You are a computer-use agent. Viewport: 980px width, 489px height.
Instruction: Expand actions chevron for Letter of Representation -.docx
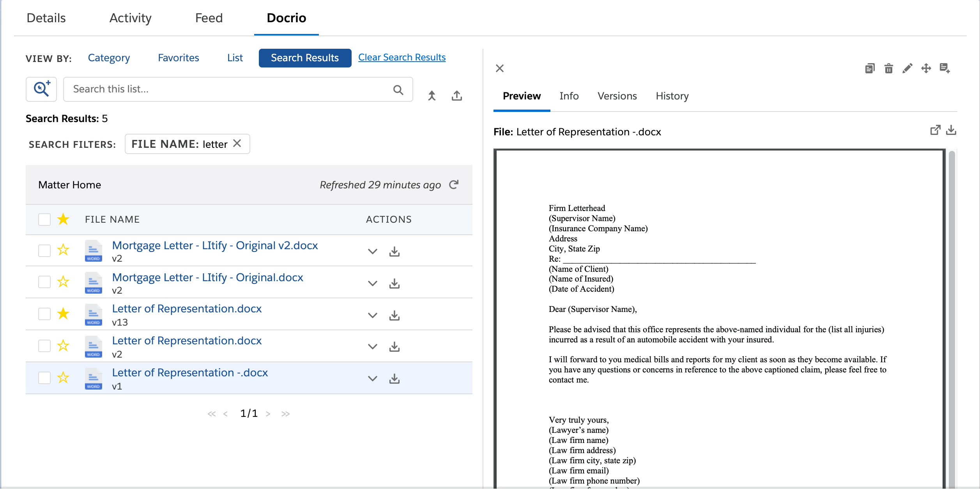tap(372, 379)
